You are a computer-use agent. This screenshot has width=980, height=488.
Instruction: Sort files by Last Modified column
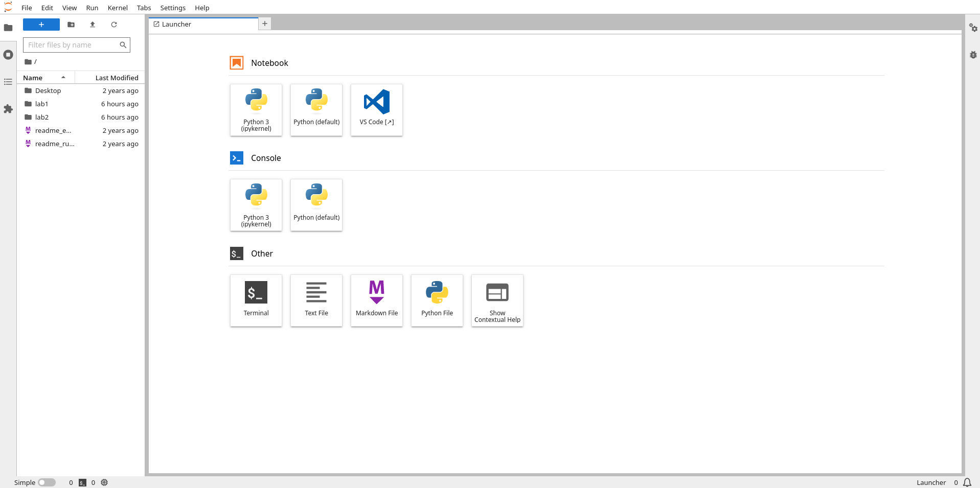click(x=117, y=78)
